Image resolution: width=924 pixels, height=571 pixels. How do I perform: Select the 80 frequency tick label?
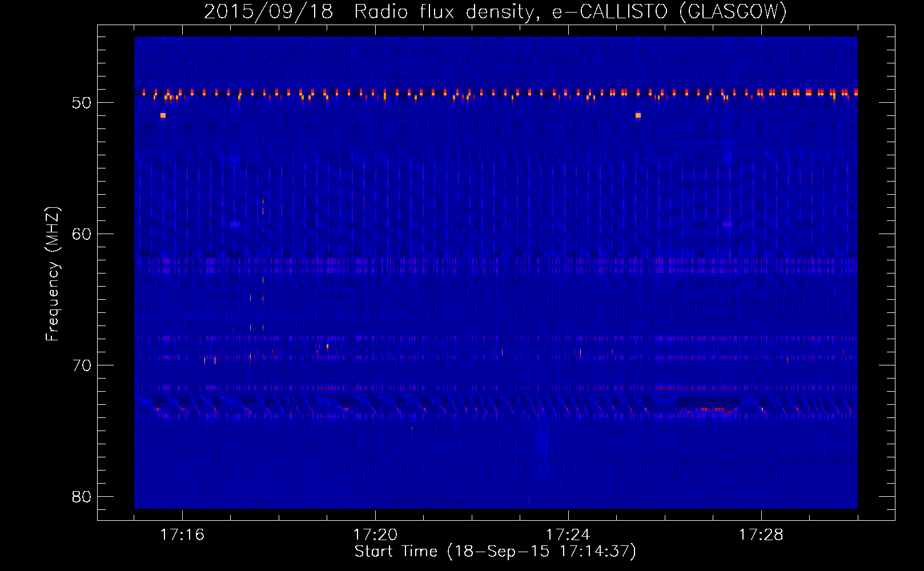[82, 497]
